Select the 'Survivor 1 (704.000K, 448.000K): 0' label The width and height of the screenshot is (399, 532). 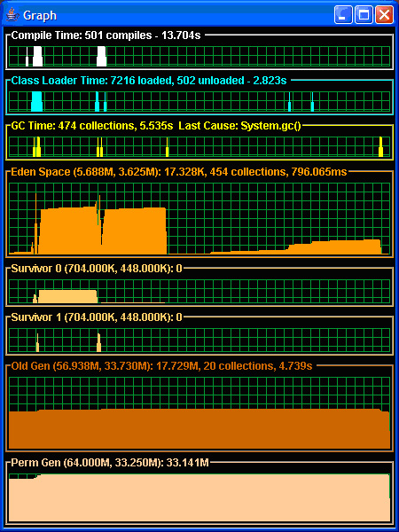click(97, 317)
